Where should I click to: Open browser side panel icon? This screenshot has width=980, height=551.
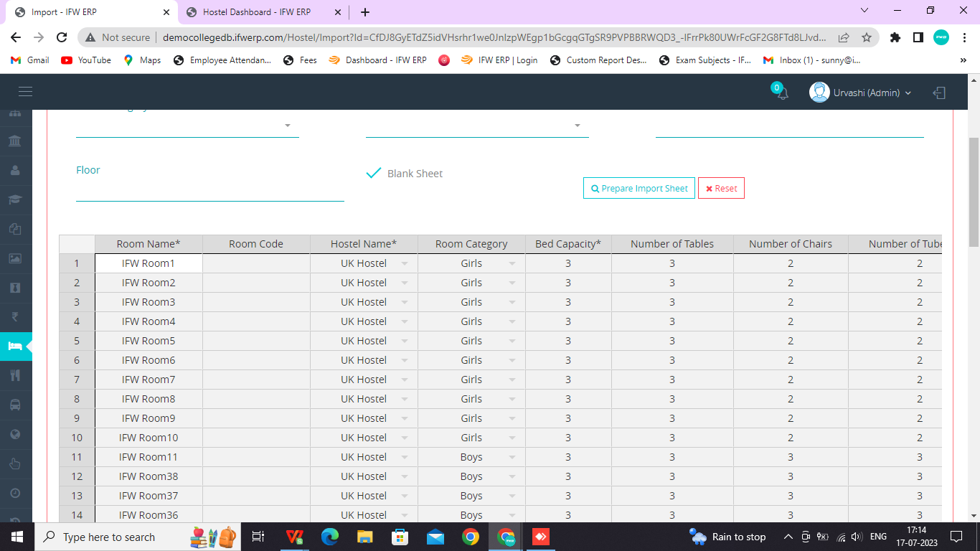click(918, 37)
